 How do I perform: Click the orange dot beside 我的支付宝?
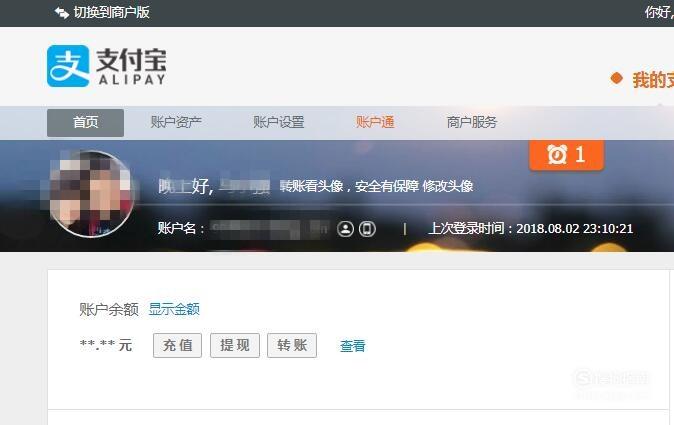tap(616, 78)
